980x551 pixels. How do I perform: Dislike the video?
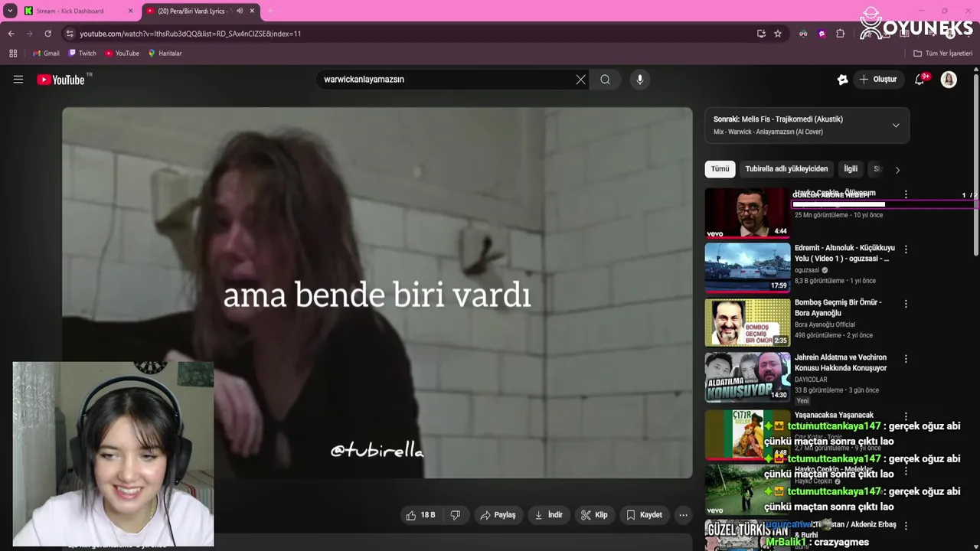click(x=456, y=515)
